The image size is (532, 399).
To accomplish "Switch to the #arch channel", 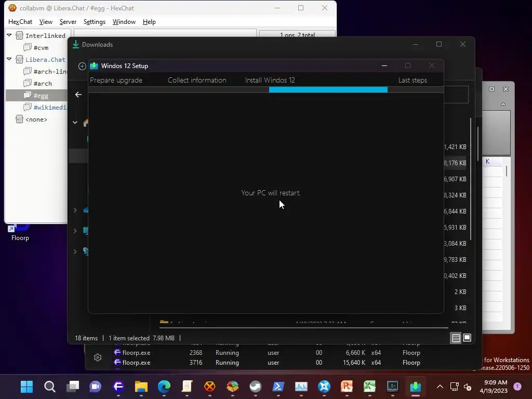I will 43,84.
